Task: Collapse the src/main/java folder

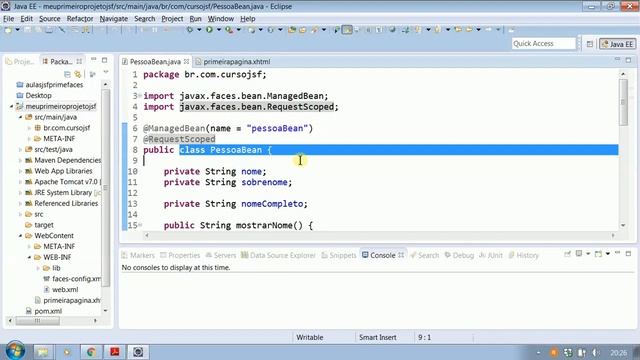Action: pos(20,117)
